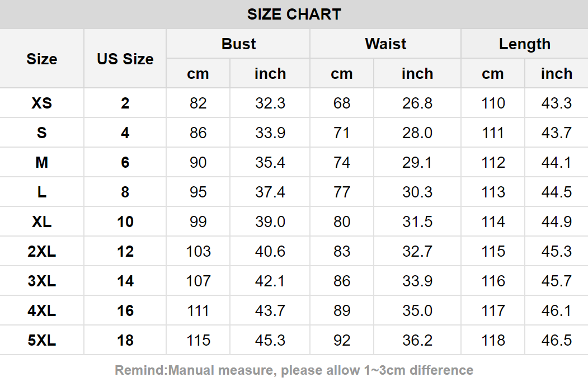Viewport: 588px width, 382px height.
Task: Select the 26.8 waist inch value
Action: pos(417,103)
